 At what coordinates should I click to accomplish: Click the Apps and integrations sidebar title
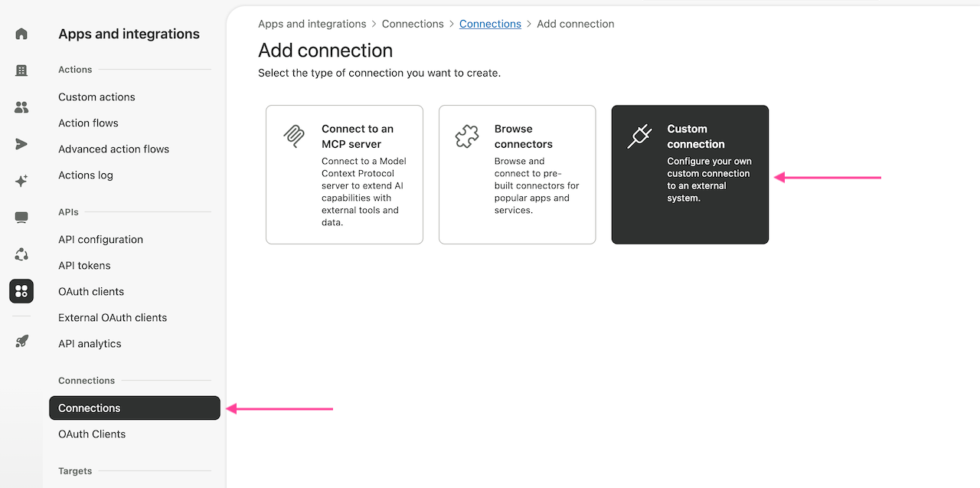pyautogui.click(x=129, y=34)
